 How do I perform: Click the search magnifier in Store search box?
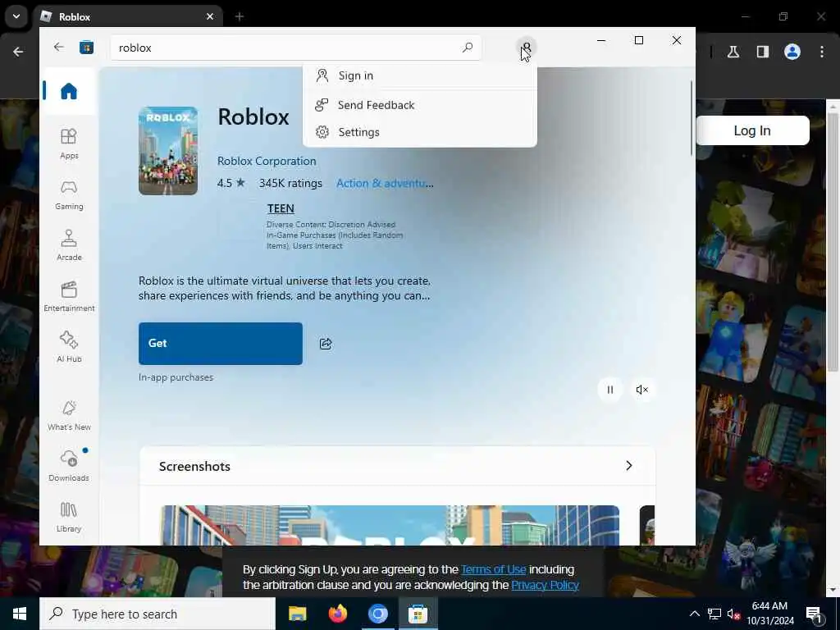point(467,48)
